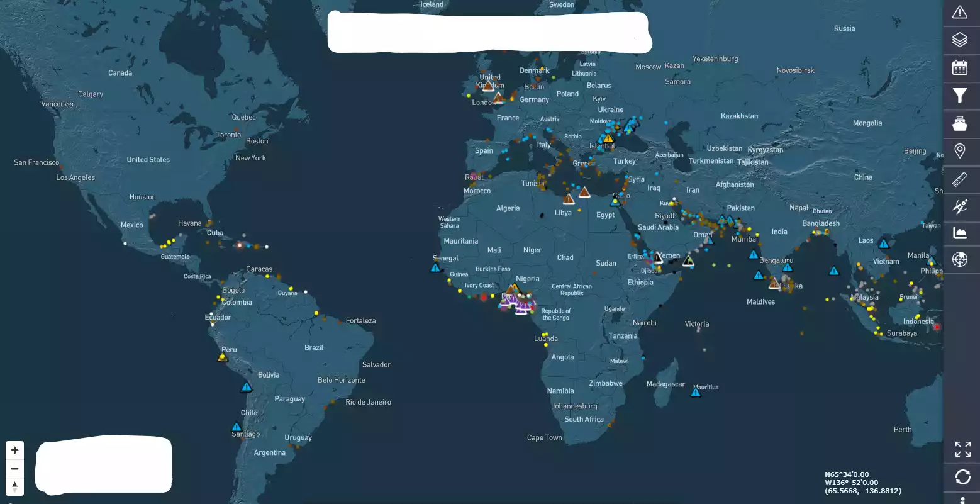Enter fullscreen mode with expand arrows icon
The width and height of the screenshot is (980, 504).
[962, 450]
